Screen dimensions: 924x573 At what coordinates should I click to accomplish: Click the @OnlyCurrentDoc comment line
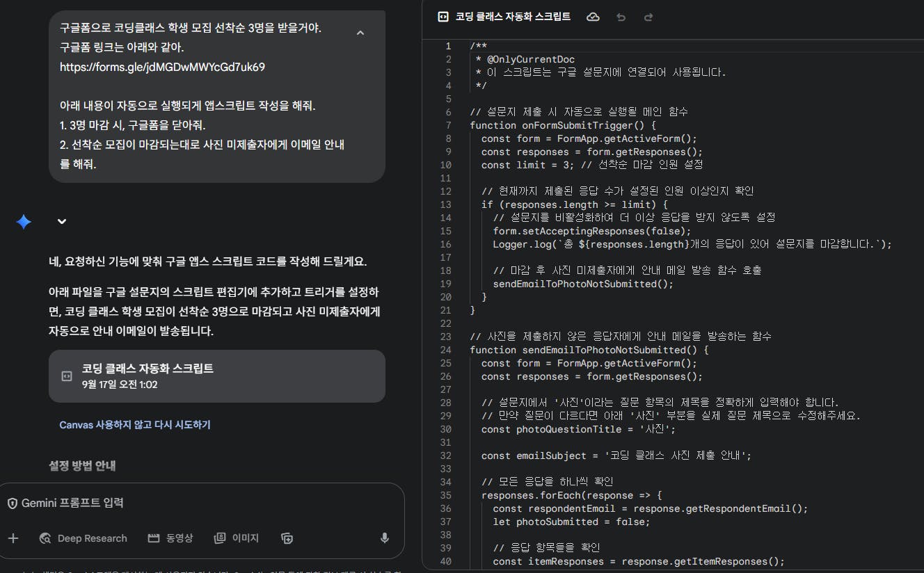pyautogui.click(x=525, y=59)
